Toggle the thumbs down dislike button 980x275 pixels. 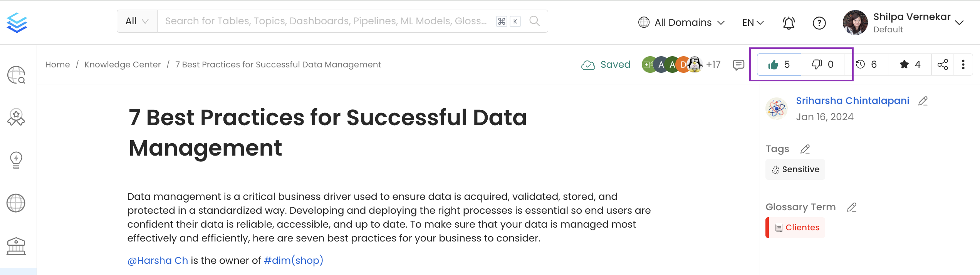[x=822, y=65]
